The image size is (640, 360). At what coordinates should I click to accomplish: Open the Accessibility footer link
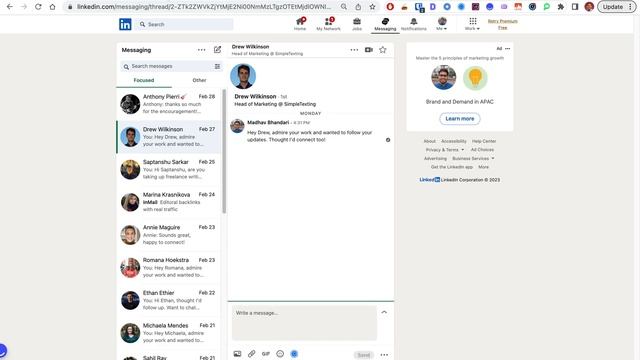point(453,141)
